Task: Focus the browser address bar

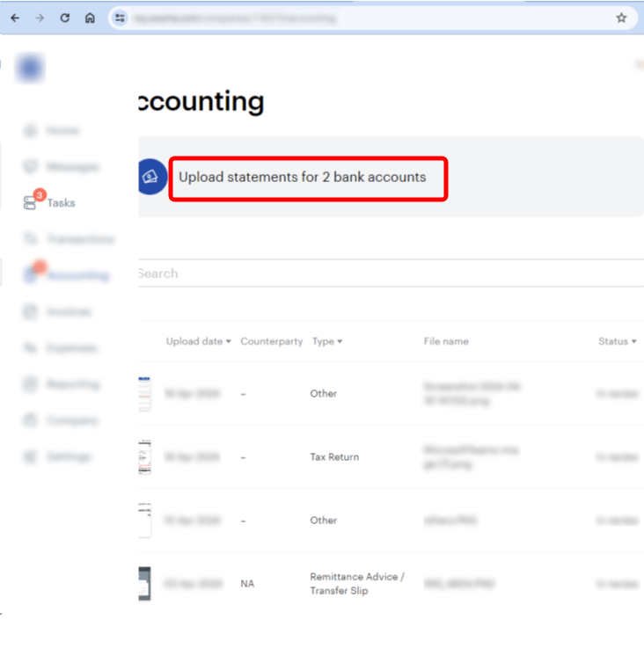Action: [x=373, y=18]
